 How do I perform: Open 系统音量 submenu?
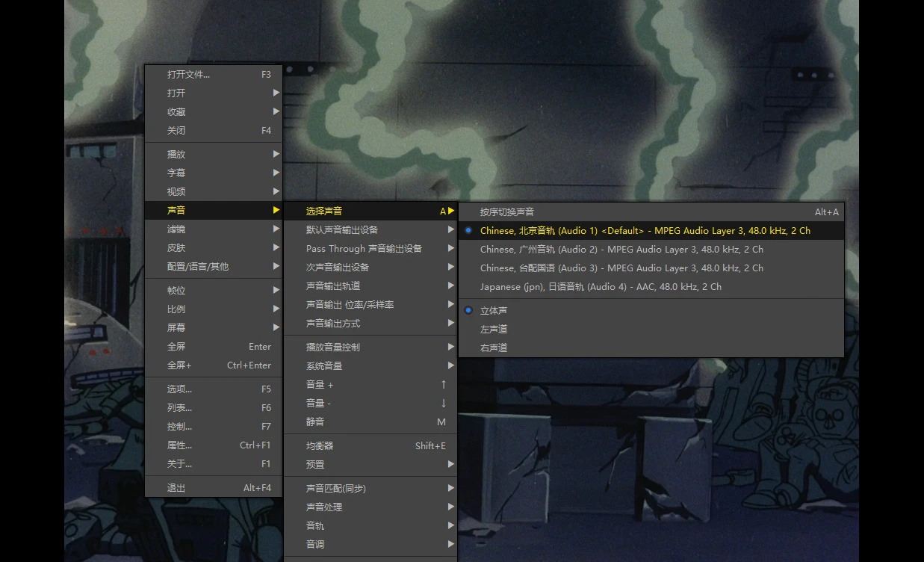pyautogui.click(x=370, y=365)
